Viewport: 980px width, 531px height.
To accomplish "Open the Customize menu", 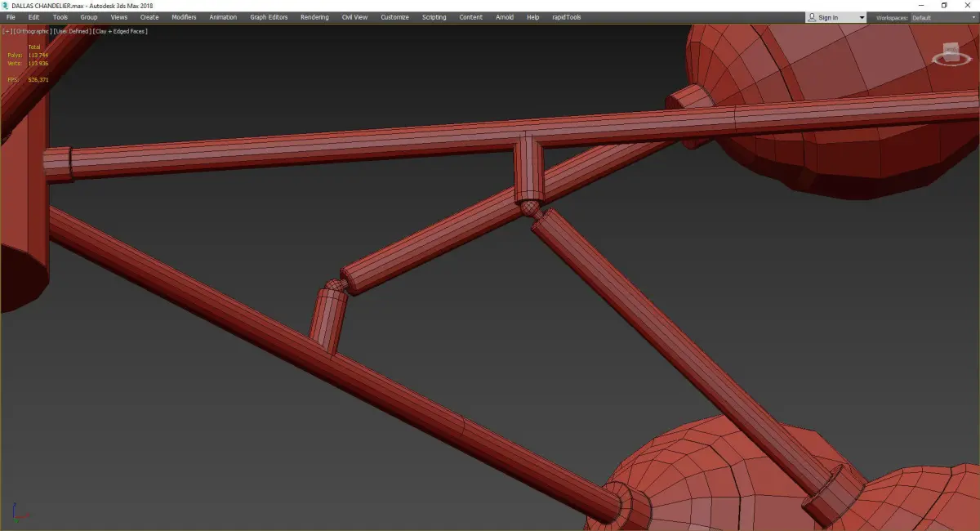I will pyautogui.click(x=394, y=17).
